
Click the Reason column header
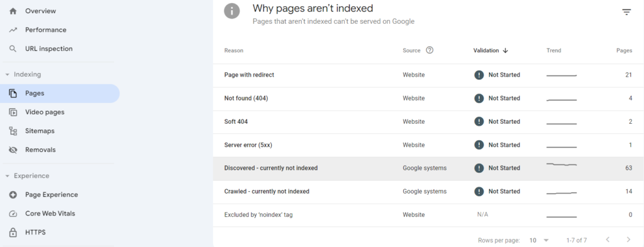234,50
